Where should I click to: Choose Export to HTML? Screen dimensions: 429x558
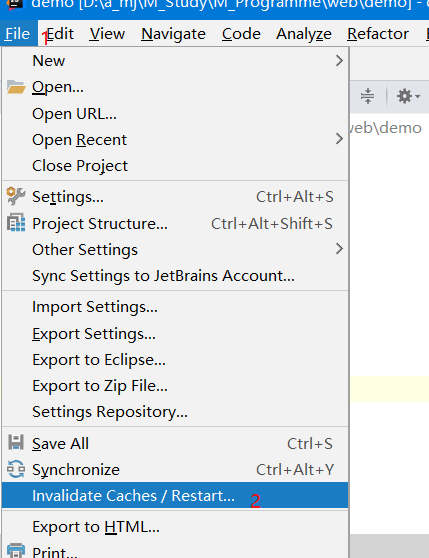[96, 527]
